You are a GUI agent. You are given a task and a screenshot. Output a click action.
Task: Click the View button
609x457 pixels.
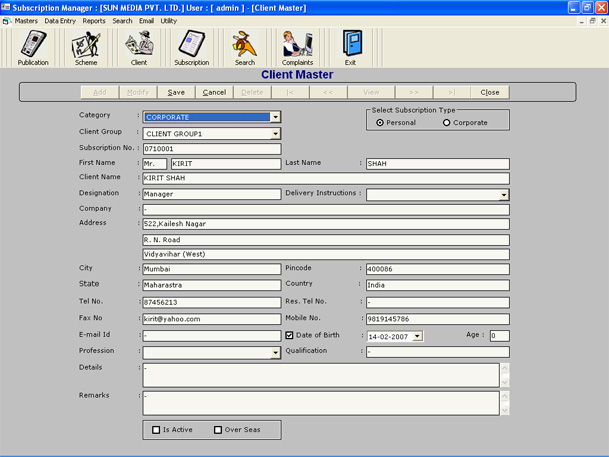(371, 92)
